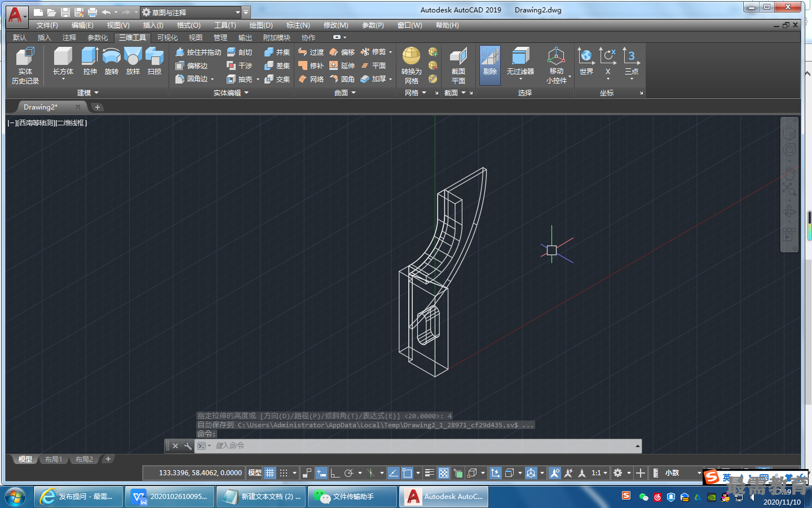Click the 二维线框 visual style label

coord(70,123)
